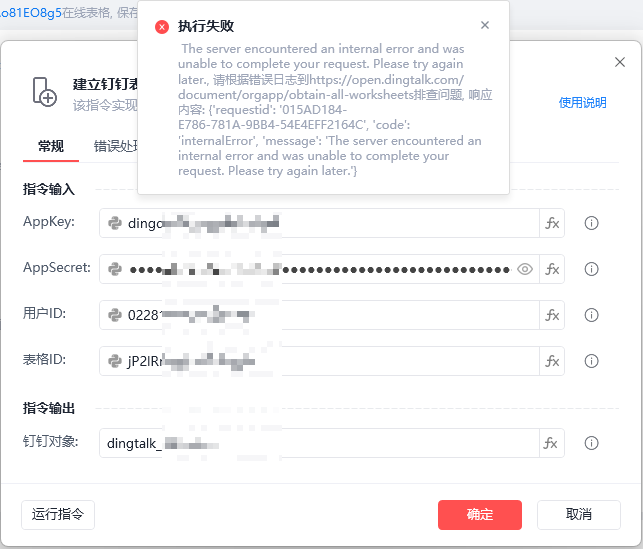Click fx expression icon in 表格ID row
The image size is (643, 549).
click(552, 361)
